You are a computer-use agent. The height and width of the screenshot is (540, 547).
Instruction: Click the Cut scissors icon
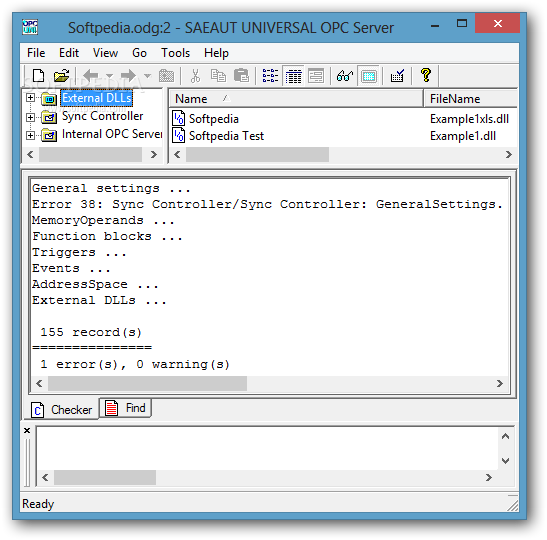[195, 75]
